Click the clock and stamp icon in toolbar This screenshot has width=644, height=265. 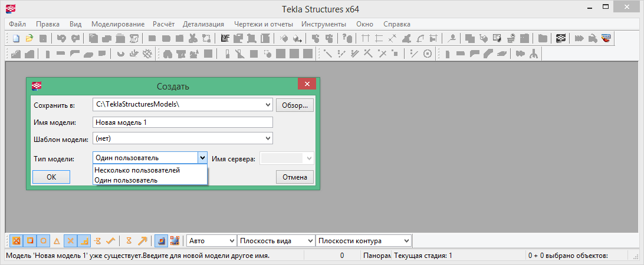coord(511,38)
